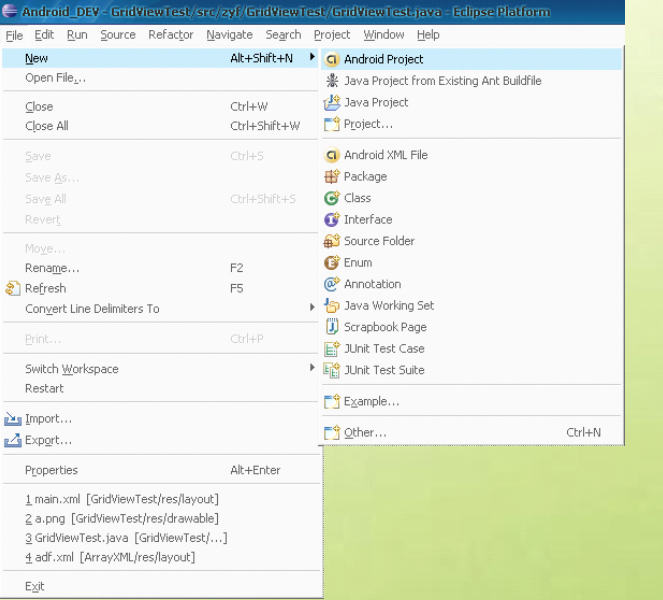Click the Android Project icon
The width and height of the screenshot is (663, 600).
(x=332, y=59)
